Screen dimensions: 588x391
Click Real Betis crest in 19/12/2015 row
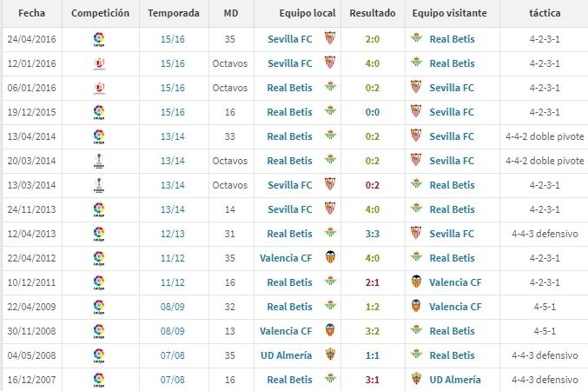[329, 112]
